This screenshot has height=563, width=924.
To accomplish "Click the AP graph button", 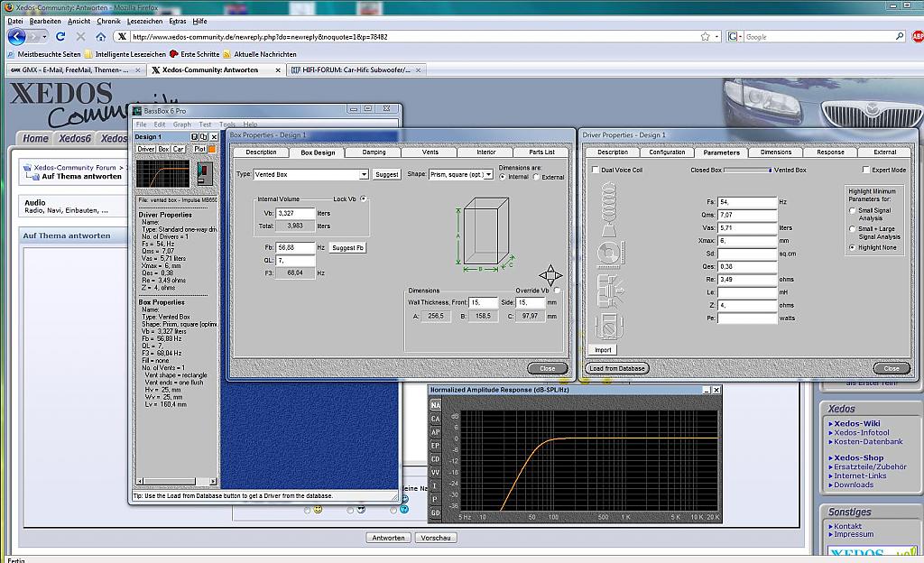I will pyautogui.click(x=435, y=432).
